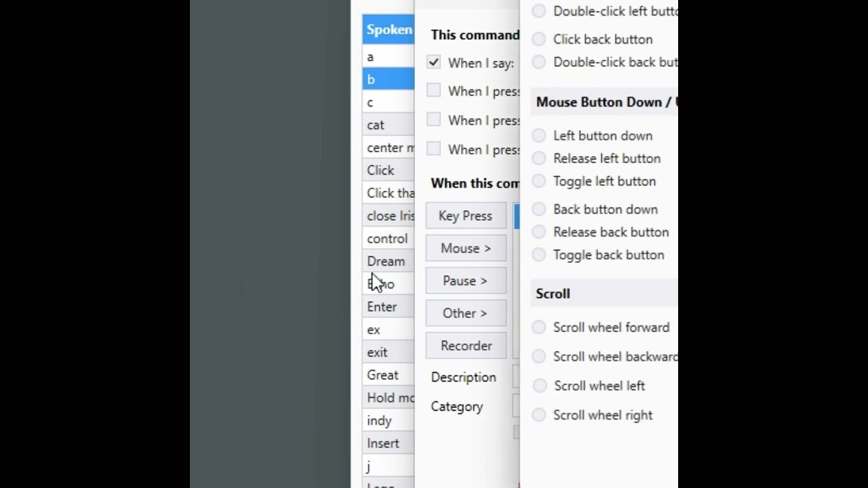Select the 'j' command row
The image size is (868, 488).
click(x=389, y=466)
